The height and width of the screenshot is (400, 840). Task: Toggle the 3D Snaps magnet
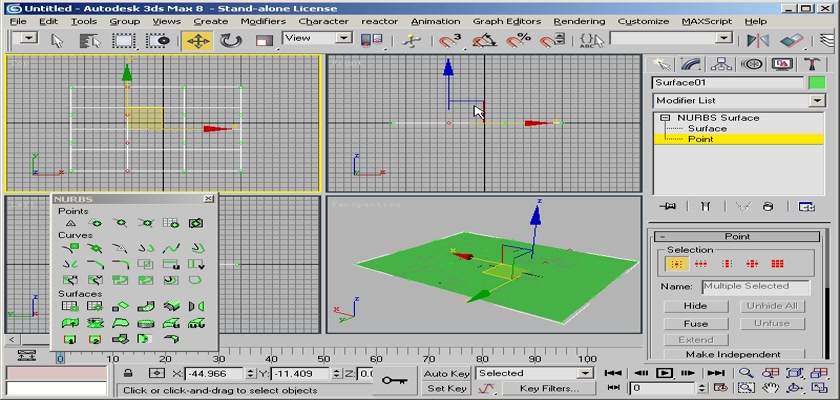tap(449, 41)
